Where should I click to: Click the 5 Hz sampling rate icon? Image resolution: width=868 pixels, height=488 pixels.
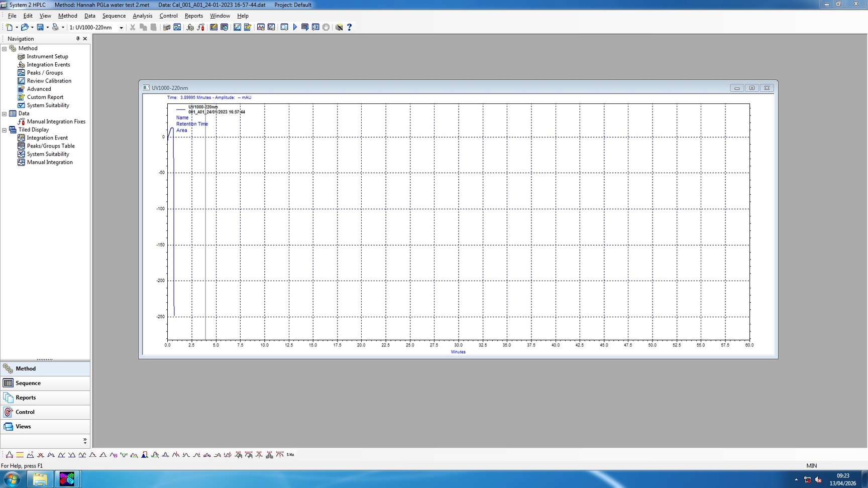pyautogui.click(x=290, y=455)
